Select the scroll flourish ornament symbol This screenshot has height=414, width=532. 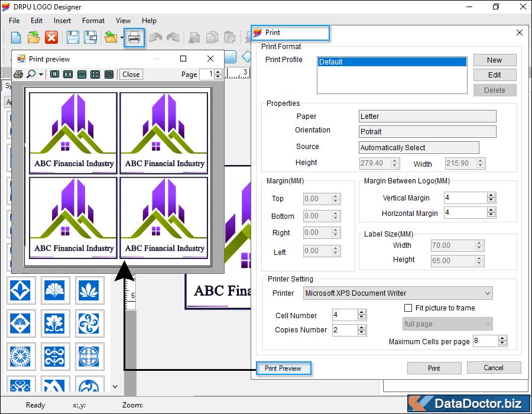click(55, 356)
